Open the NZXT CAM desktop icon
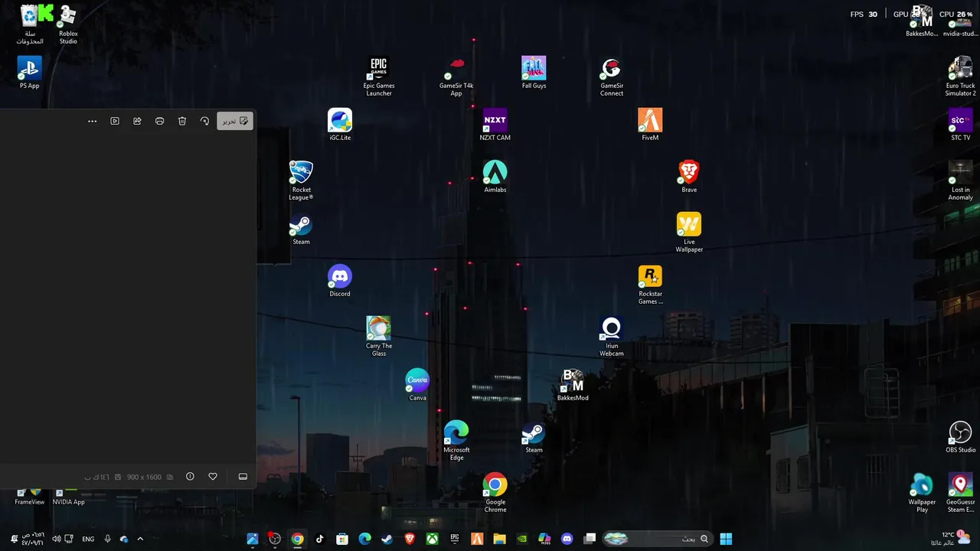 point(495,125)
